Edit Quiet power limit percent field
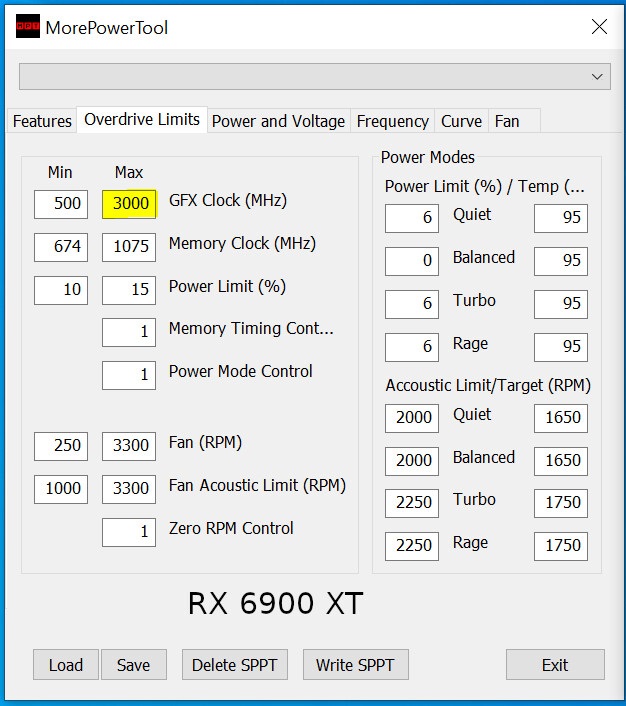This screenshot has width=626, height=706. tap(412, 218)
